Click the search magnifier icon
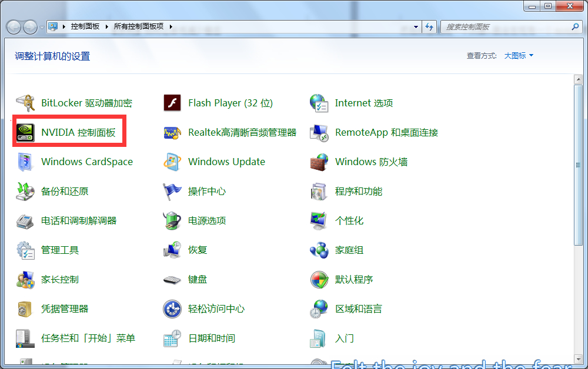This screenshot has width=588, height=369. pos(575,26)
